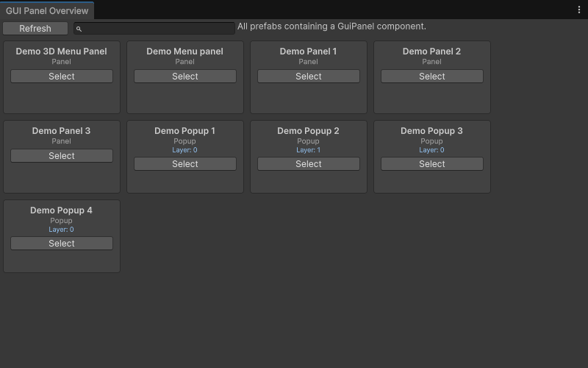Screen dimensions: 588x368
Task: Click 'Layer: 1' under Demo Popup 2
Action: [x=308, y=150]
